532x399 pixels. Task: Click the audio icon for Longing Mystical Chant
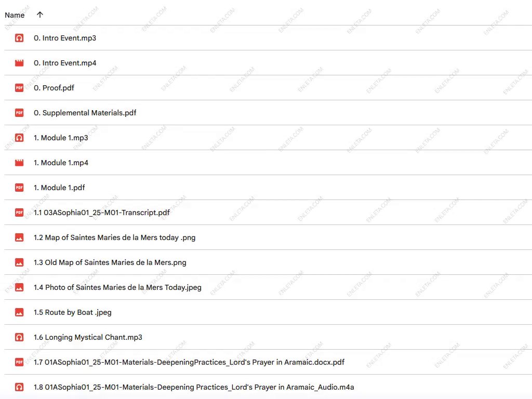[x=19, y=337]
